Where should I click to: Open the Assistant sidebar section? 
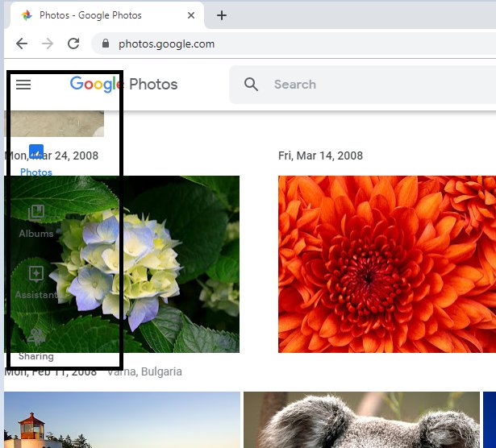click(36, 283)
